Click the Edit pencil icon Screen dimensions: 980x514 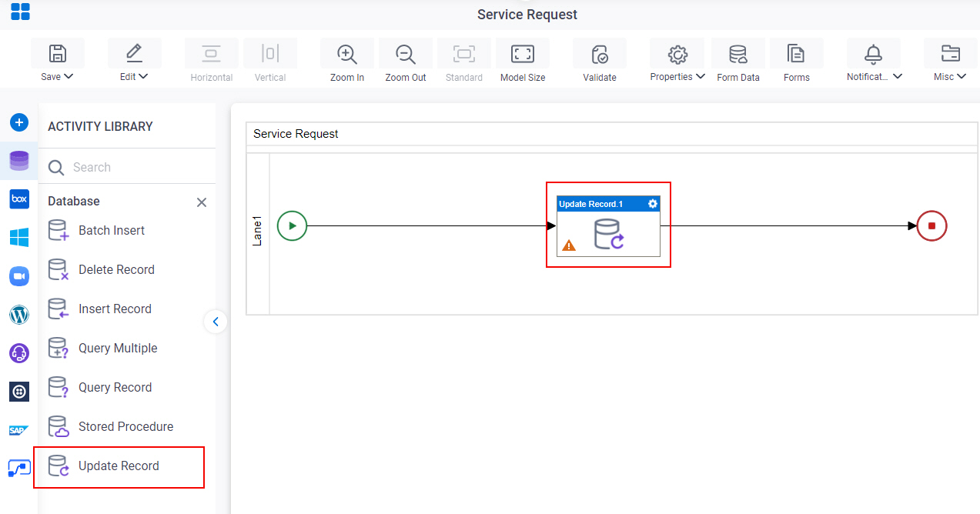(135, 53)
